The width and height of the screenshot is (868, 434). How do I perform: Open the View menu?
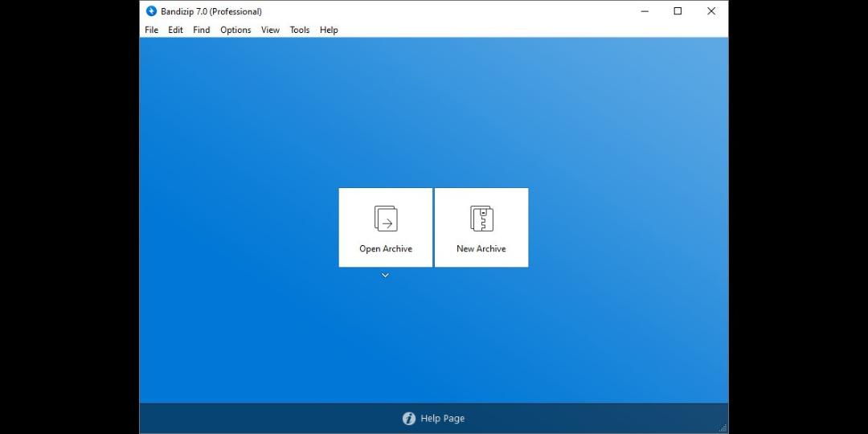[270, 30]
